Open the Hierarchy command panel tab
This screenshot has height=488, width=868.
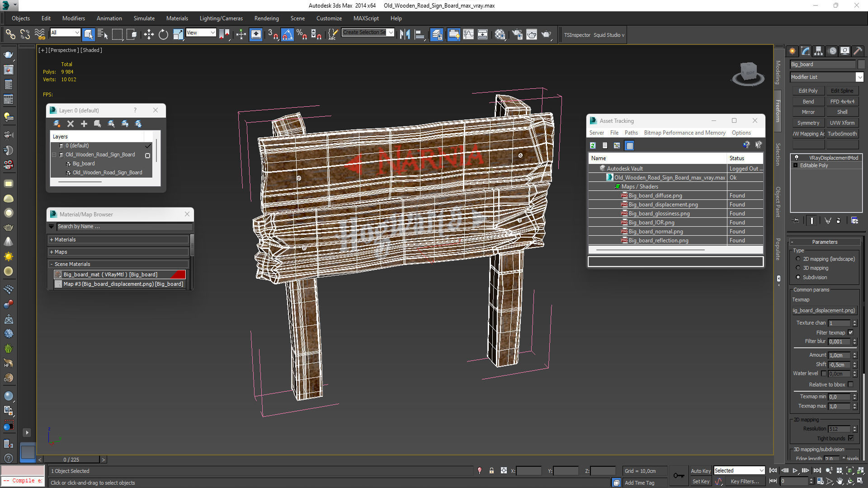818,51
